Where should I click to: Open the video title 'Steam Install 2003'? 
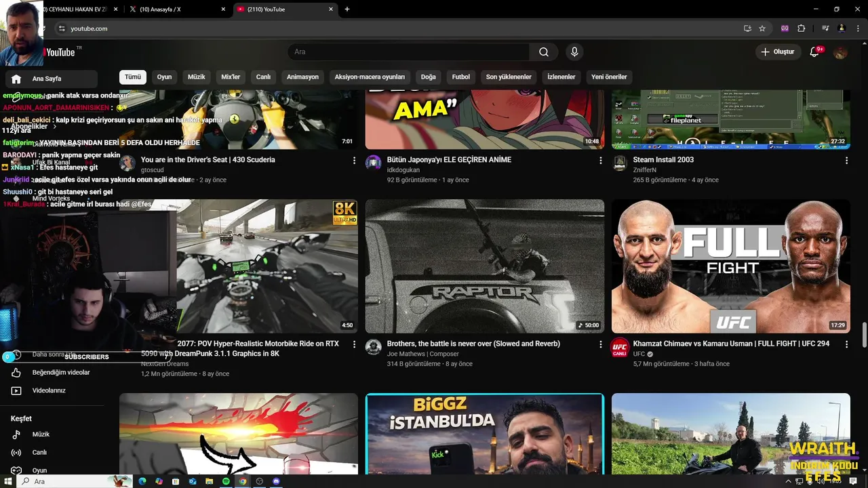click(663, 160)
